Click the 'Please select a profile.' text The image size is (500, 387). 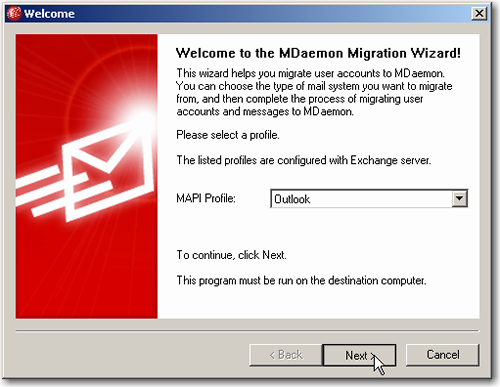[x=228, y=135]
